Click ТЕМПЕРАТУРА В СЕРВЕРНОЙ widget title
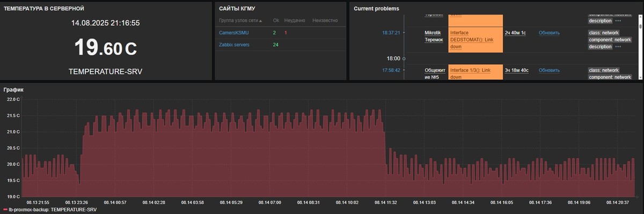The image size is (644, 214). (44, 9)
